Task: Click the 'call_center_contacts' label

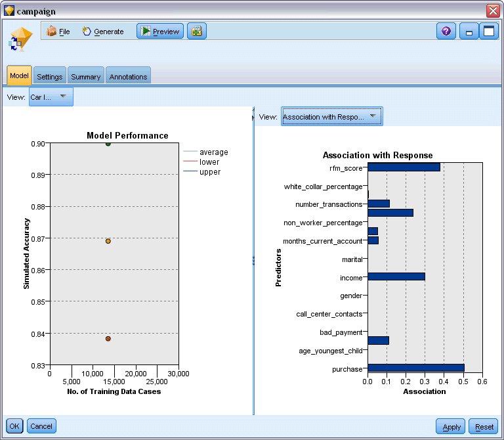Action: 329,314
